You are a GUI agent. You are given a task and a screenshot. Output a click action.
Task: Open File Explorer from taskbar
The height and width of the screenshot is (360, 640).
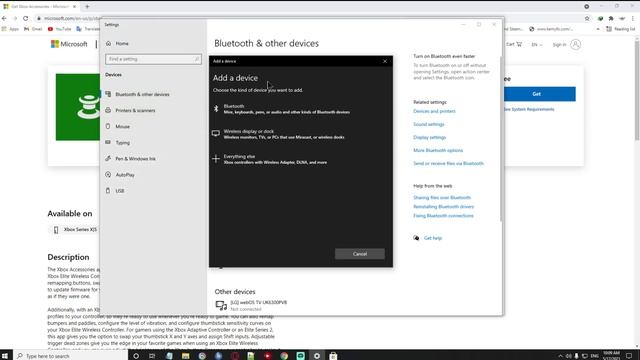pyautogui.click(x=185, y=356)
